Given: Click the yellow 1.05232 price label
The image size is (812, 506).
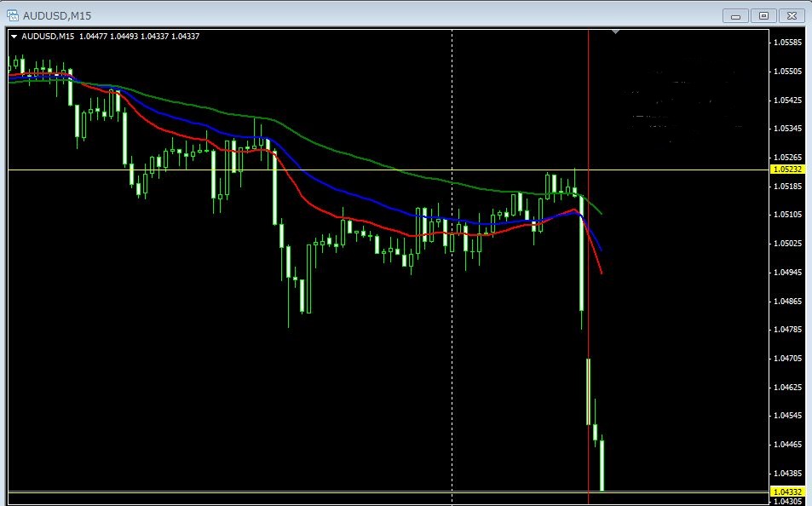Looking at the screenshot, I should (787, 170).
